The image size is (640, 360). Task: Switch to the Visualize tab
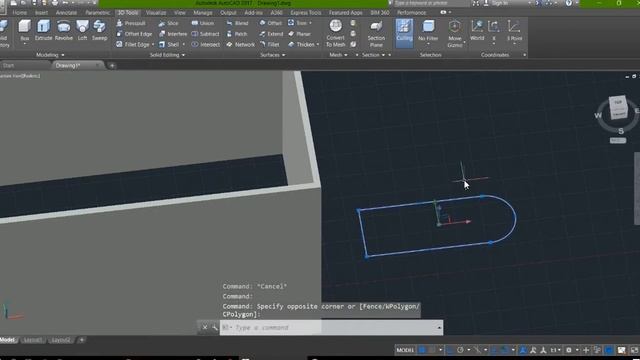(156, 13)
